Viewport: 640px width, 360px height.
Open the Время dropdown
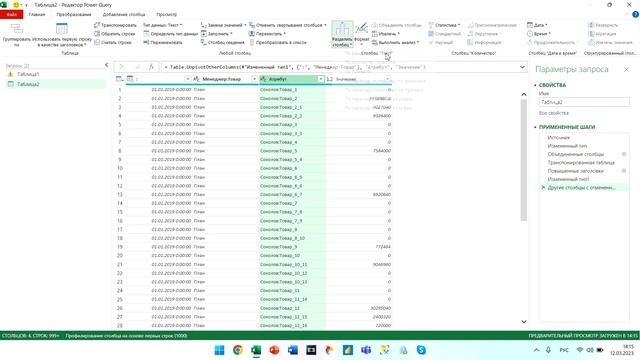539,34
